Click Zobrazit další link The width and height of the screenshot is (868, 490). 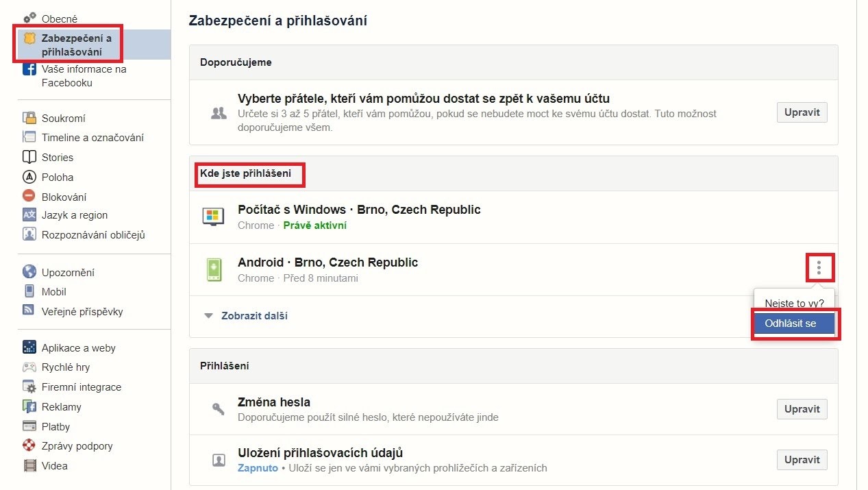pyautogui.click(x=254, y=316)
